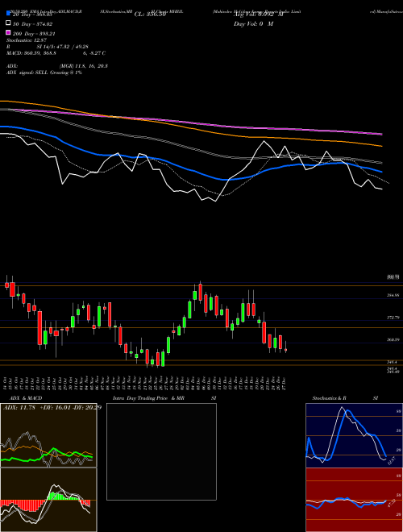Click the 'Stochastics & RSI' panel title
Viewport: 403px width, 532px height.
tap(345, 398)
